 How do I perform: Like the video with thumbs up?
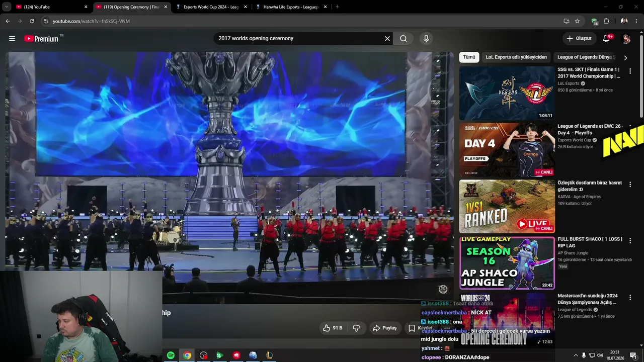[333, 328]
